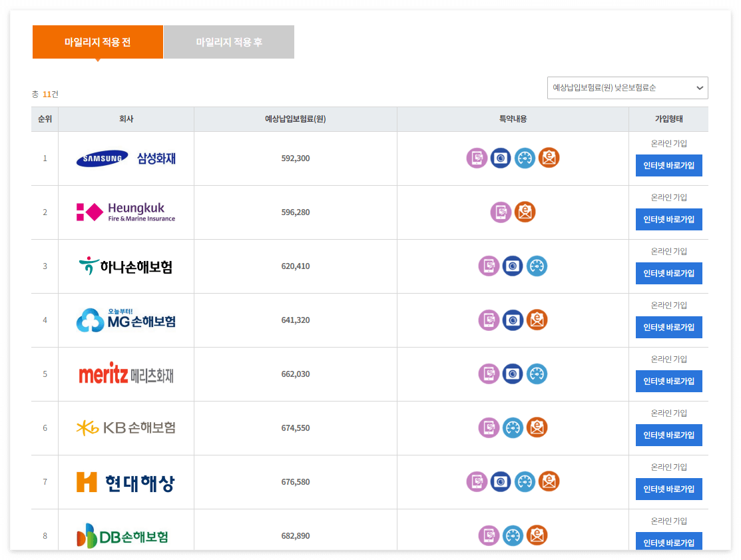Click the 순위 column header
The width and height of the screenshot is (741, 560).
pyautogui.click(x=45, y=119)
